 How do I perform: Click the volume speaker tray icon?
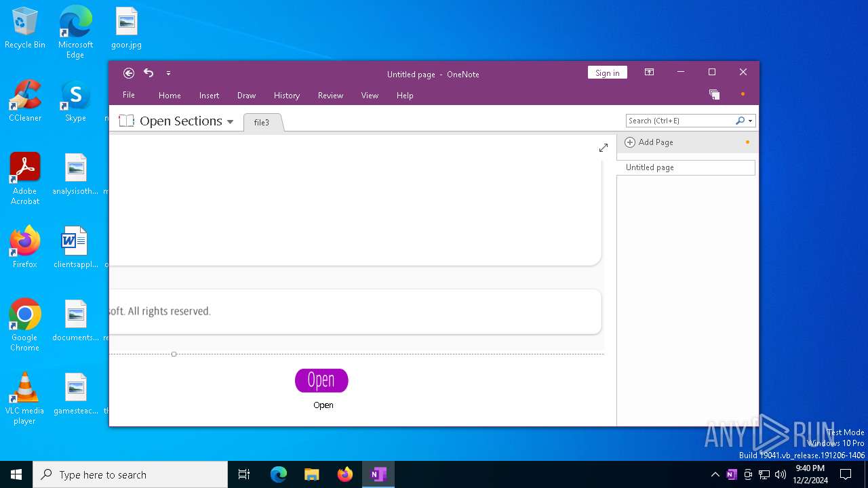(780, 474)
